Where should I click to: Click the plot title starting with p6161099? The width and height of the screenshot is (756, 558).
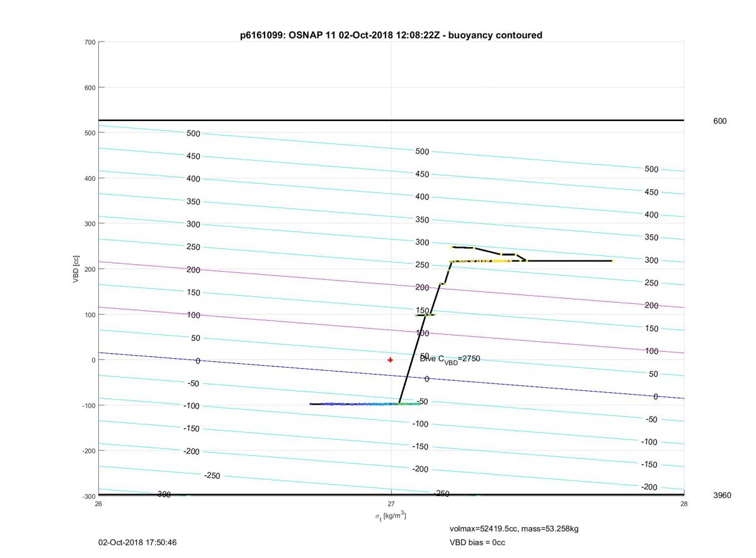pyautogui.click(x=391, y=35)
